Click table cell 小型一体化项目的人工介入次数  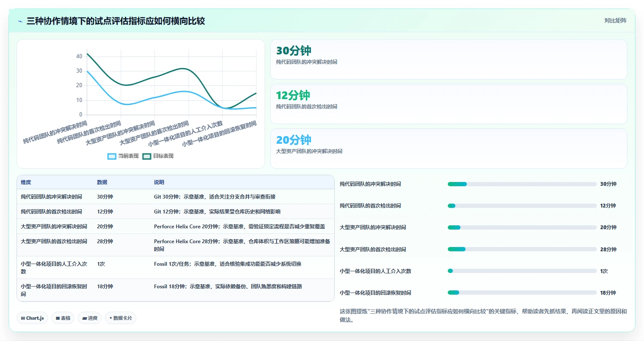click(54, 267)
